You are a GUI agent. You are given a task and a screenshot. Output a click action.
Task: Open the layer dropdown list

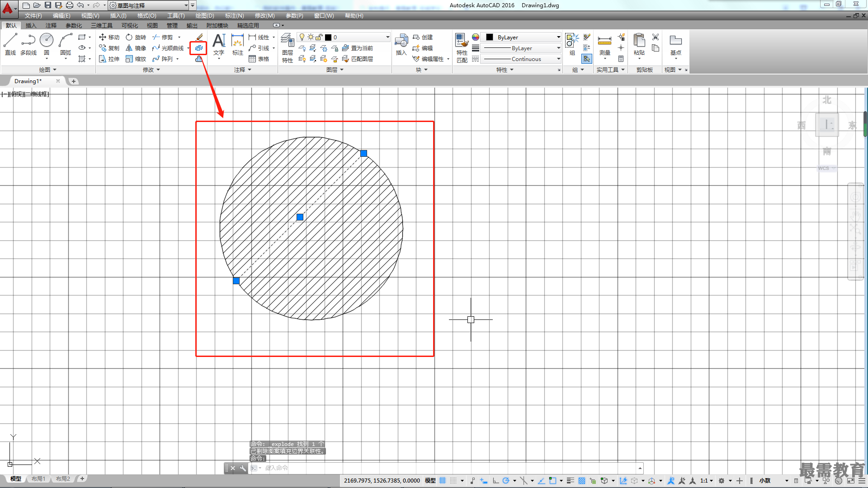tap(387, 37)
